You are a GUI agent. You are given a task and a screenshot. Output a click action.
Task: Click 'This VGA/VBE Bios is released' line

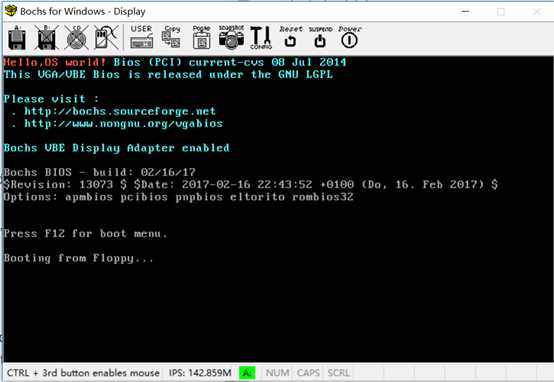pos(168,75)
